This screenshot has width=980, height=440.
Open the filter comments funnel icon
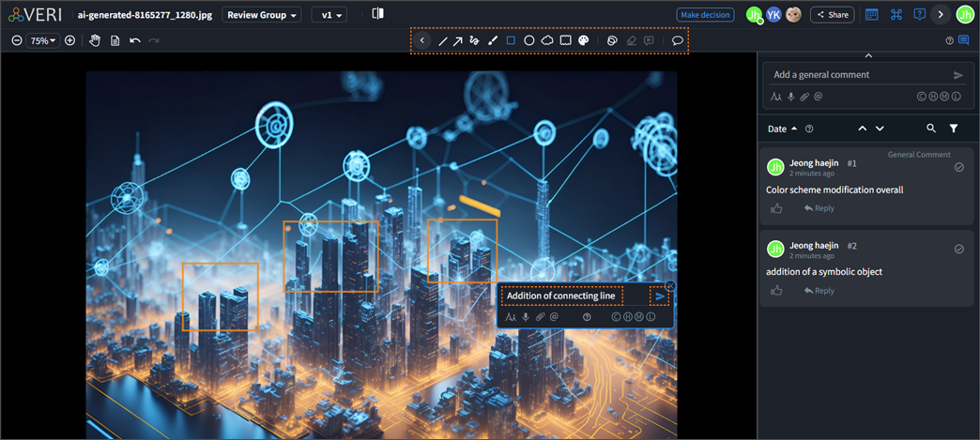click(x=954, y=129)
